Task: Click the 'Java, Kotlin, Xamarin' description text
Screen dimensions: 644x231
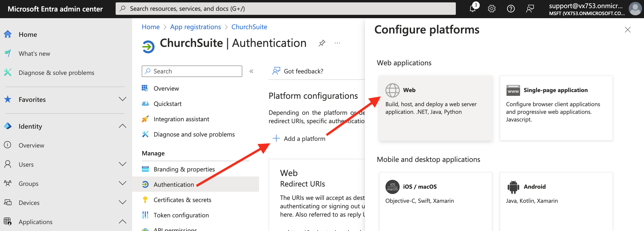Action: coord(531,201)
